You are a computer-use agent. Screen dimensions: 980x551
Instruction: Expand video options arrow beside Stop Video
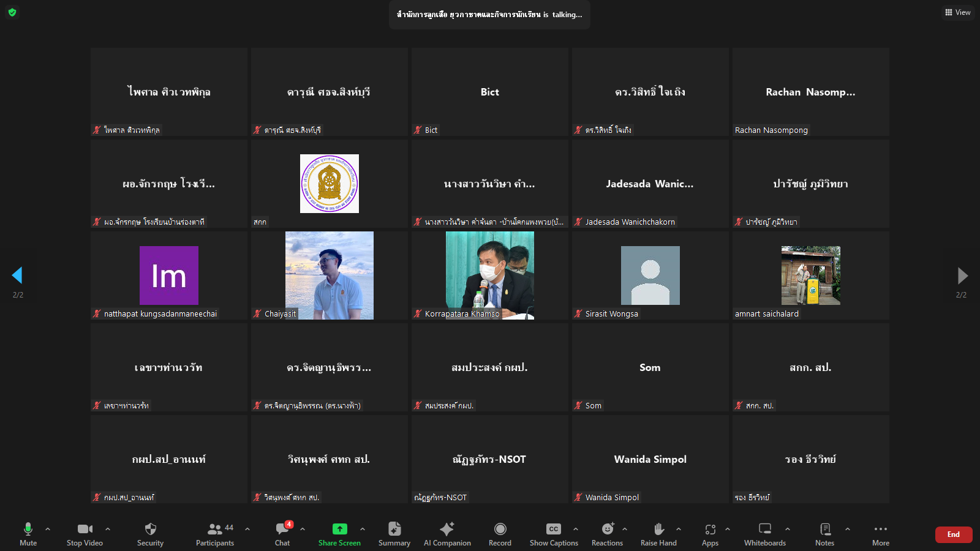[x=108, y=529]
